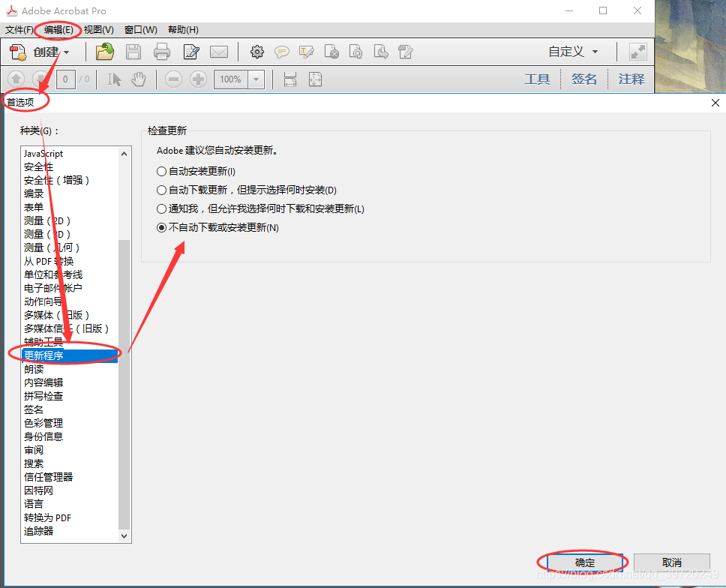Open the Help menu
The image size is (726, 588).
[183, 30]
